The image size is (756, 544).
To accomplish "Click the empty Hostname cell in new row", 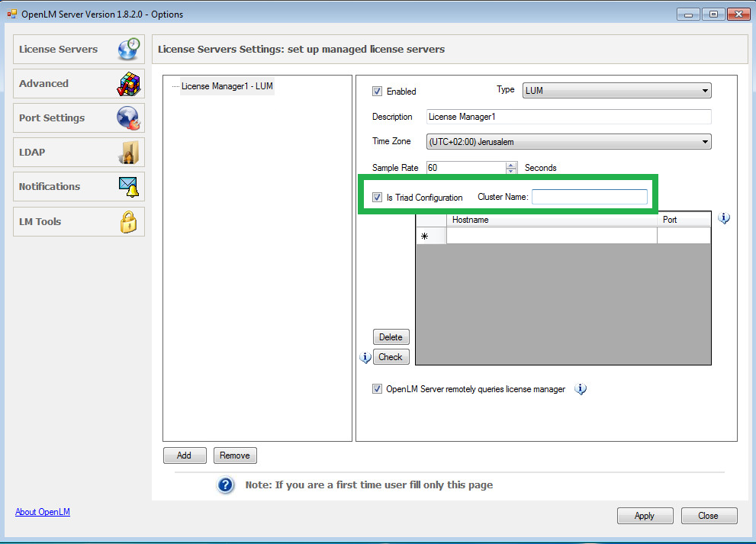I will click(552, 236).
